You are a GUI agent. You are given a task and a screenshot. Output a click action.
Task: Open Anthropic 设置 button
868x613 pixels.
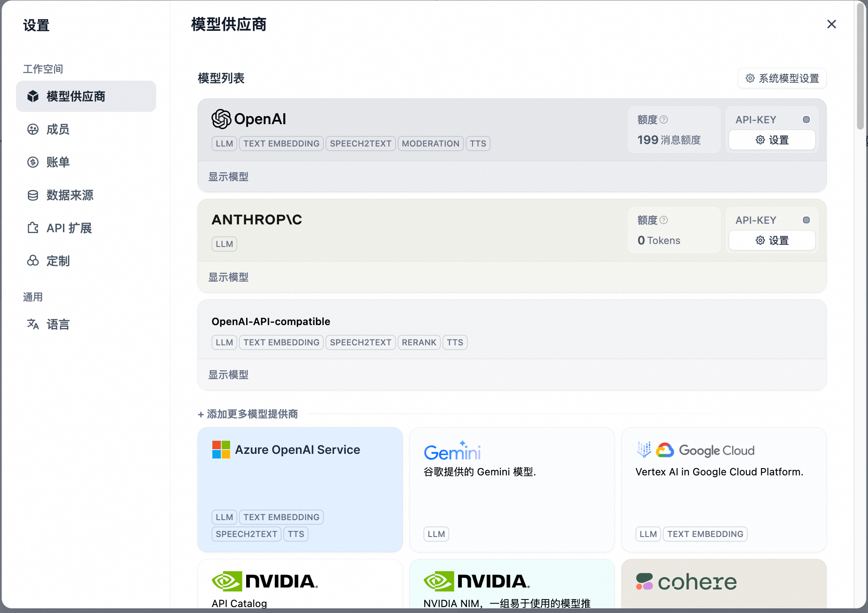pyautogui.click(x=772, y=240)
